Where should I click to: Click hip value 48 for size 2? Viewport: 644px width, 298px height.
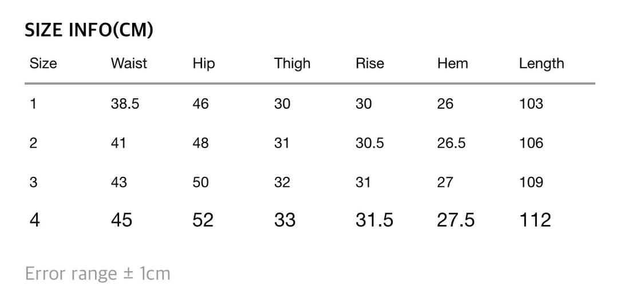(x=200, y=143)
